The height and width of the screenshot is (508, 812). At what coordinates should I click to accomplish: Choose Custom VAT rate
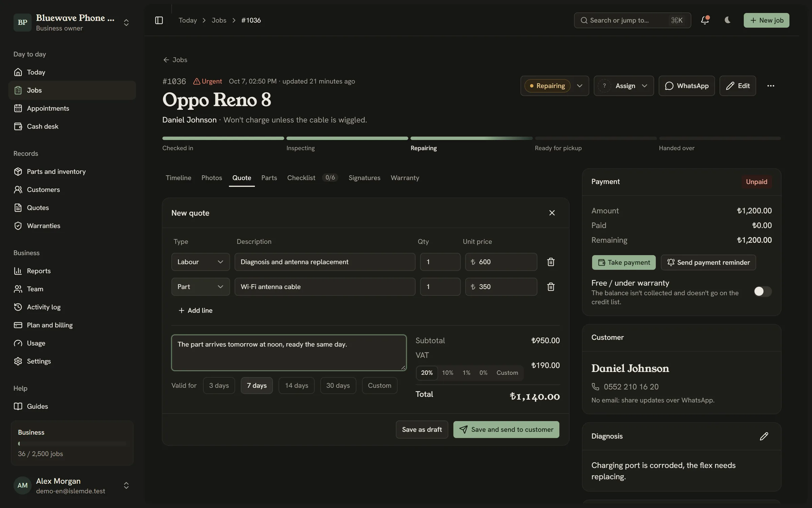(x=507, y=373)
